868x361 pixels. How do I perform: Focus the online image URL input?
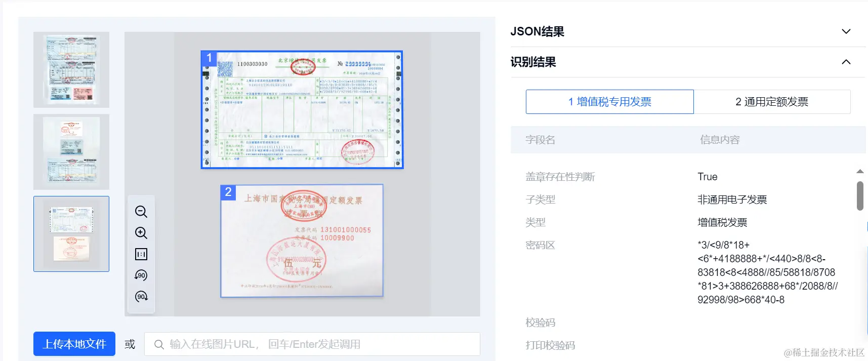(x=312, y=344)
